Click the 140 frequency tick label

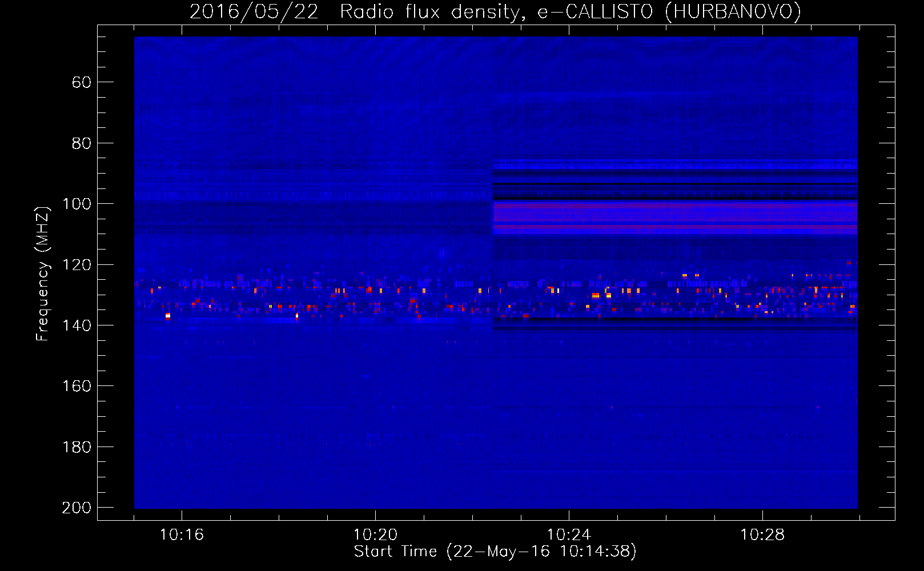77,325
